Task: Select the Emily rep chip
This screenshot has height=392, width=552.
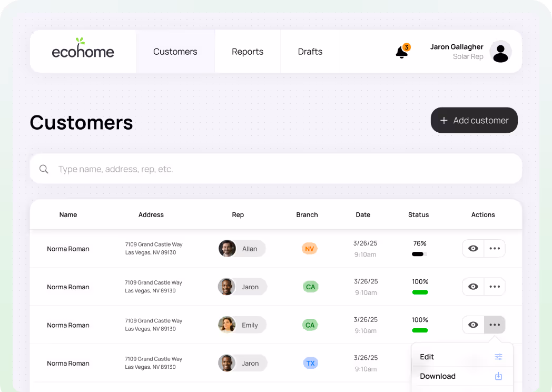Action: [242, 325]
